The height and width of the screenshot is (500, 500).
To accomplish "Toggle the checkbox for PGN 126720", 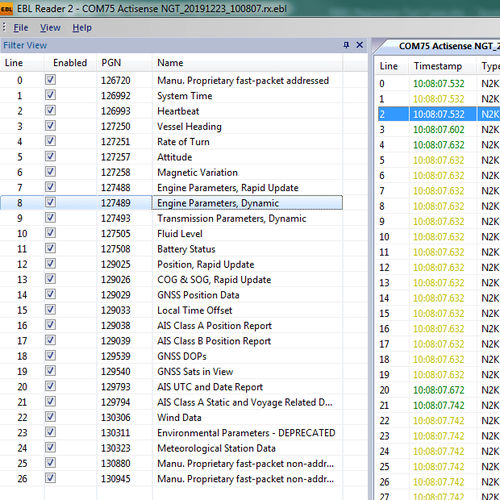I will click(x=50, y=80).
